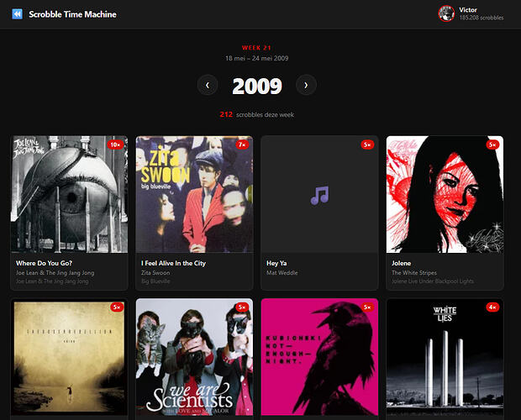Click artist name The White Stripes
The image size is (521, 420).
point(414,273)
